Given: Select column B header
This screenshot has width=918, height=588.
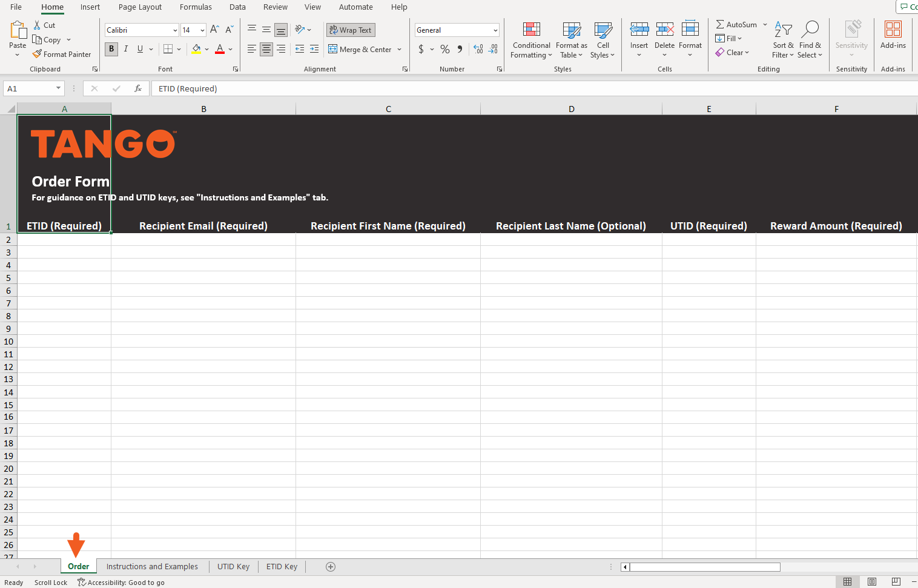Looking at the screenshot, I should pyautogui.click(x=203, y=109).
